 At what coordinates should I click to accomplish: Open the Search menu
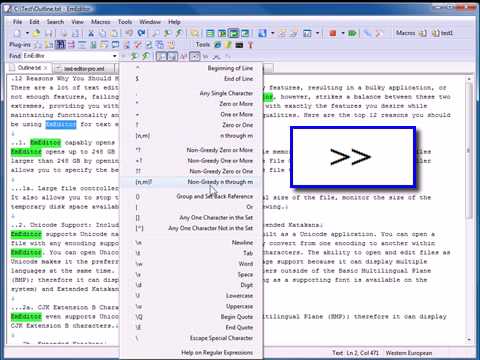point(55,22)
